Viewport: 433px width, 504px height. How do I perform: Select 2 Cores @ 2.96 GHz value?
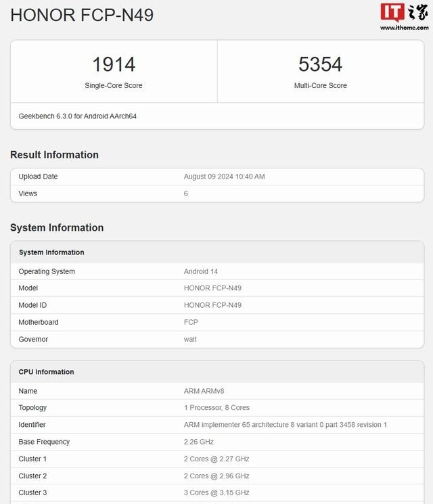216,476
